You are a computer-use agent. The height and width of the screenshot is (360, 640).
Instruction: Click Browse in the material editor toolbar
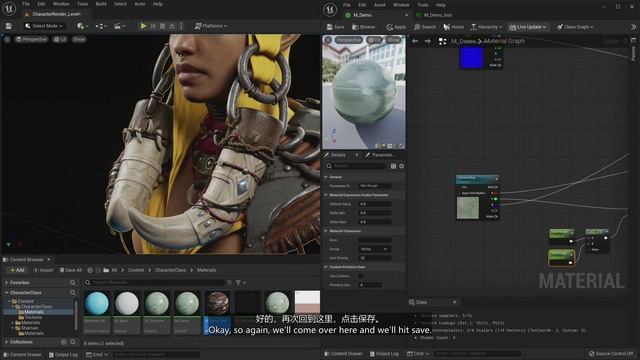tap(363, 27)
